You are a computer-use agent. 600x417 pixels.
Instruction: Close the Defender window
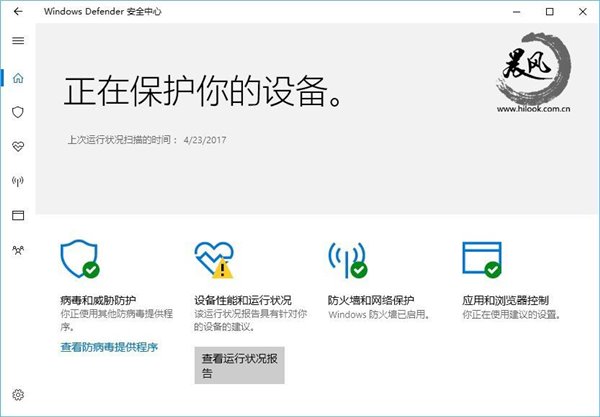tap(582, 12)
